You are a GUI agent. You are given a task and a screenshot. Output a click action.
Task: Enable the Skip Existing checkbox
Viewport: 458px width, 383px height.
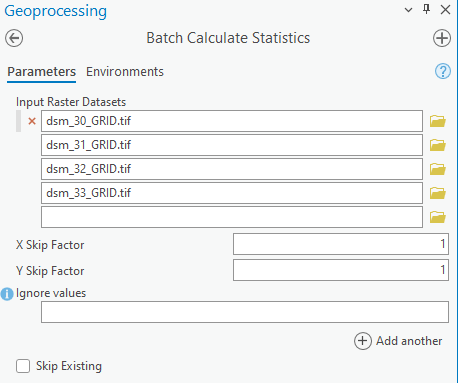click(x=23, y=366)
